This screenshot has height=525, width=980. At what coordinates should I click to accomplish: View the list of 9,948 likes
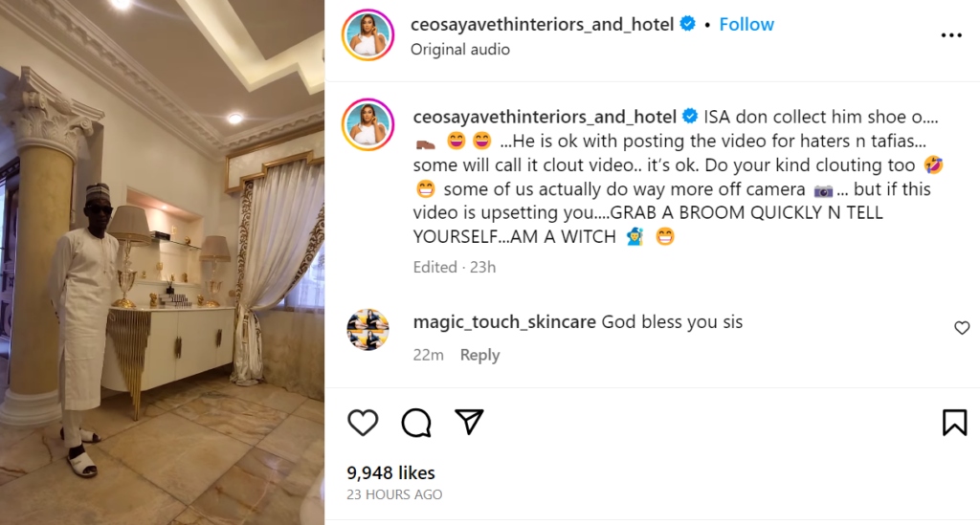391,472
